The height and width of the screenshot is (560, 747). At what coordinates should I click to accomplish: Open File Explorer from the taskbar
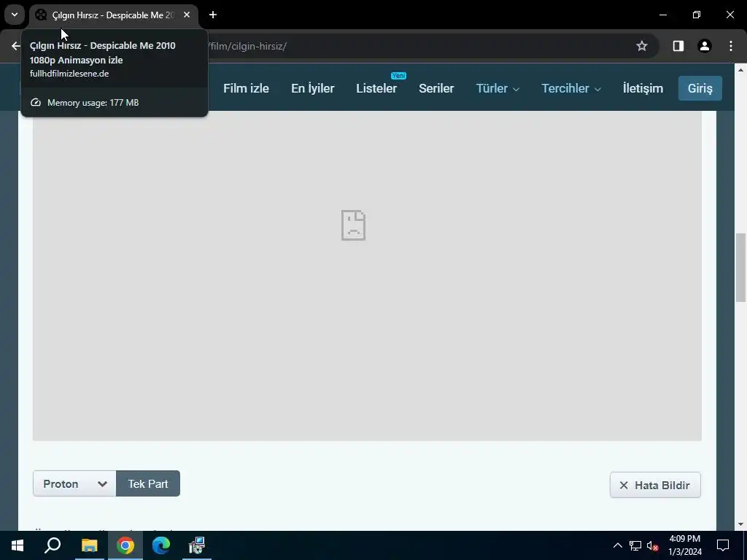tap(89, 545)
